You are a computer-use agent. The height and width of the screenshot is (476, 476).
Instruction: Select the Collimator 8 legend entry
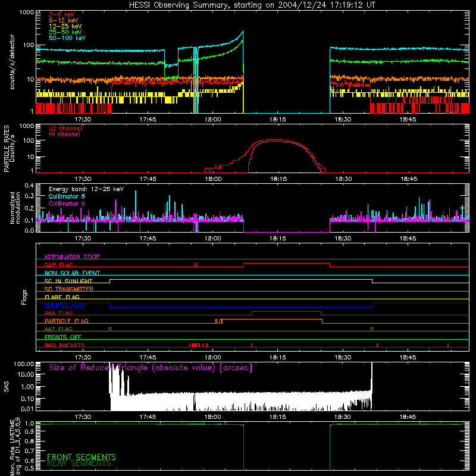click(67, 196)
